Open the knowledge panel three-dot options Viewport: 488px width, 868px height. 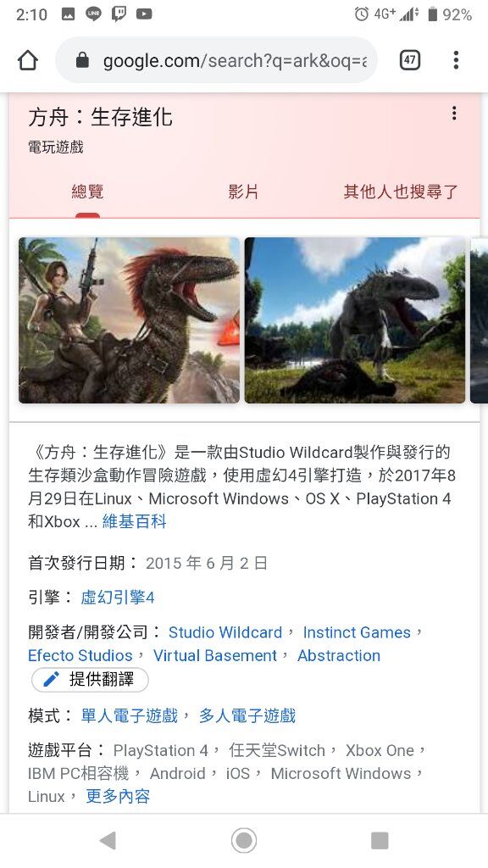click(x=454, y=114)
